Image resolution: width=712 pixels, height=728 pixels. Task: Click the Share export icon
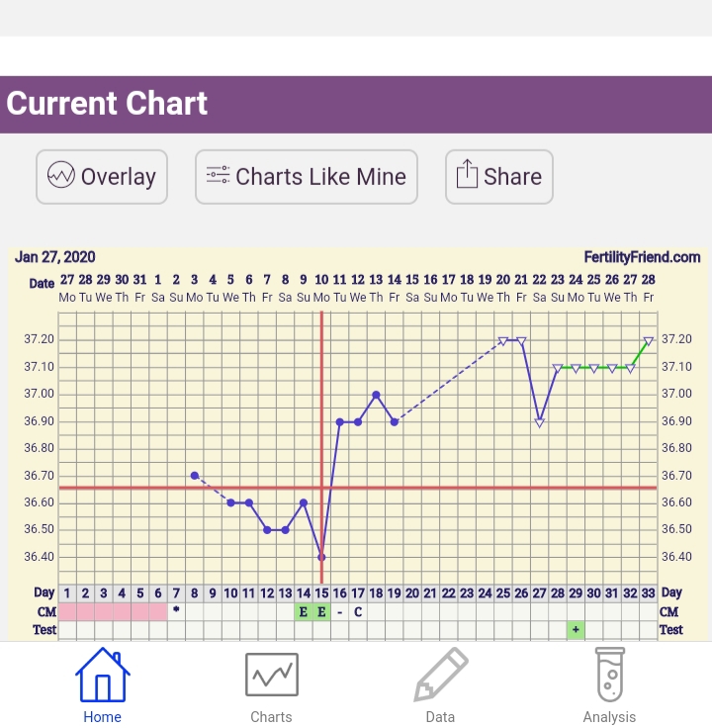point(467,176)
